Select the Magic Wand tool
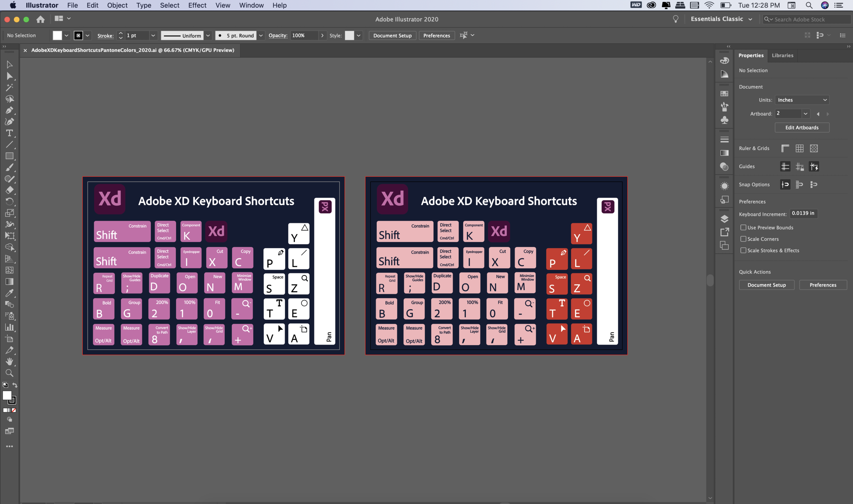Image resolution: width=853 pixels, height=504 pixels. coord(10,88)
